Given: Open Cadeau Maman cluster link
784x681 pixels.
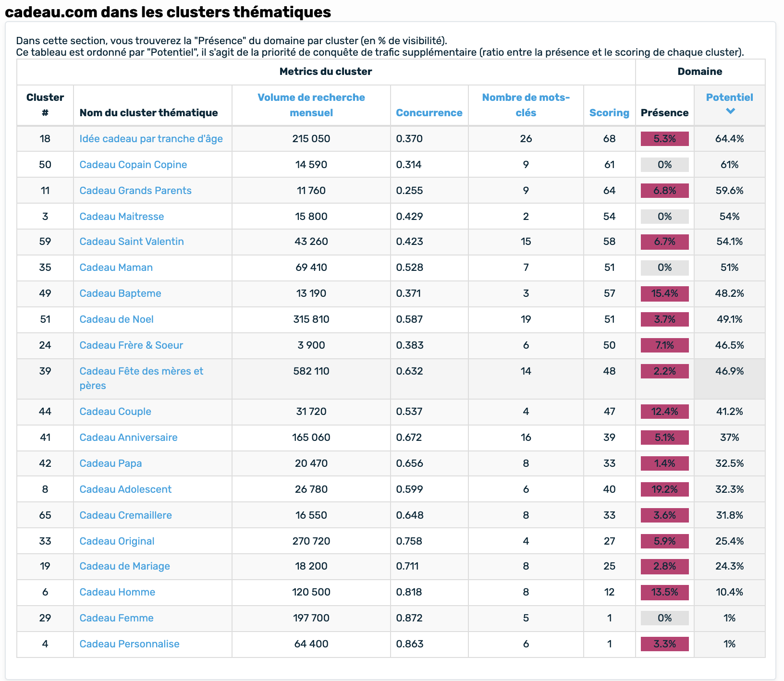Looking at the screenshot, I should click(x=116, y=268).
